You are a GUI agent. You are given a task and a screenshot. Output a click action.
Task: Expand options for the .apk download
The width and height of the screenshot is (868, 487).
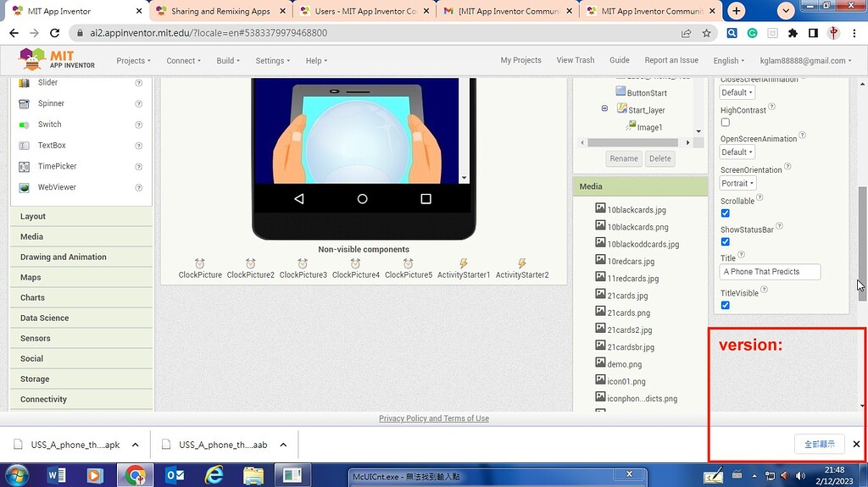coord(135,445)
